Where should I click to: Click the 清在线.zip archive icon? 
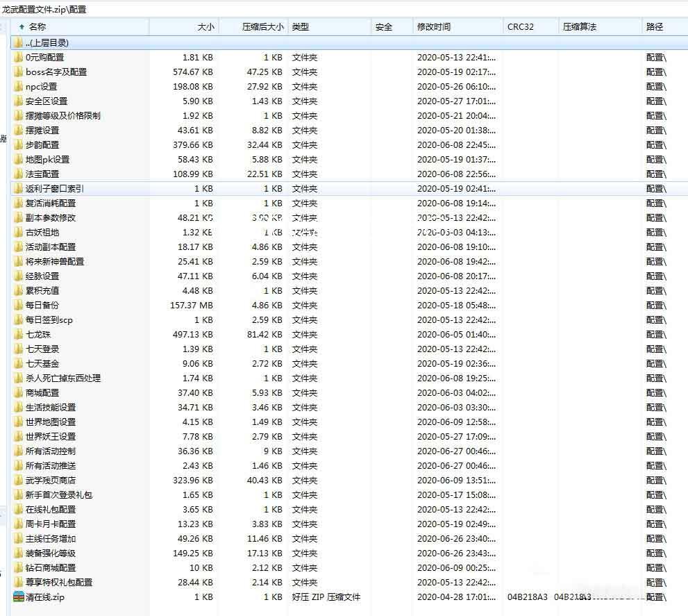pos(18,597)
